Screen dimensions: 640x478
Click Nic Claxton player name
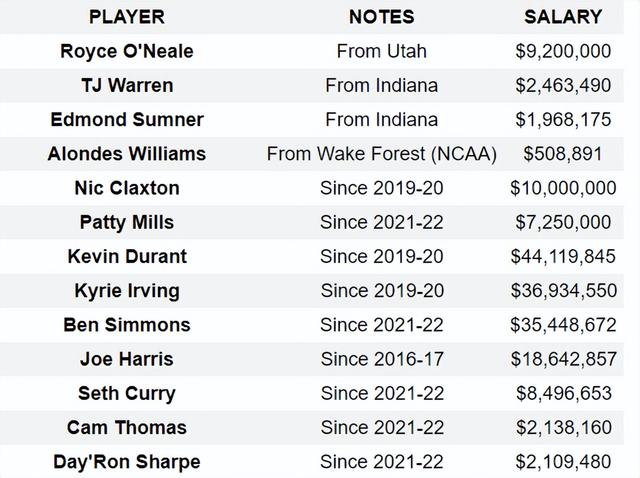coord(127,188)
